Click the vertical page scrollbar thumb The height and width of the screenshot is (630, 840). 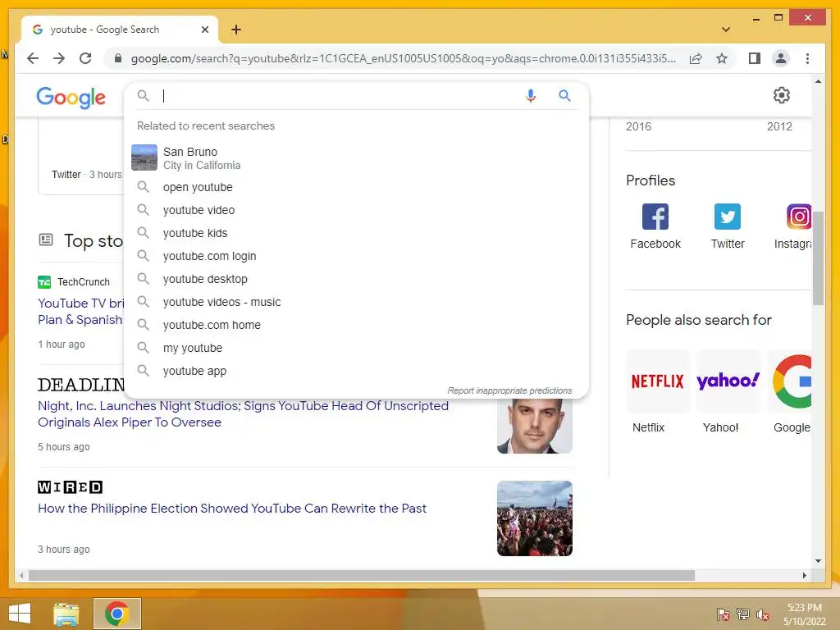(818, 258)
